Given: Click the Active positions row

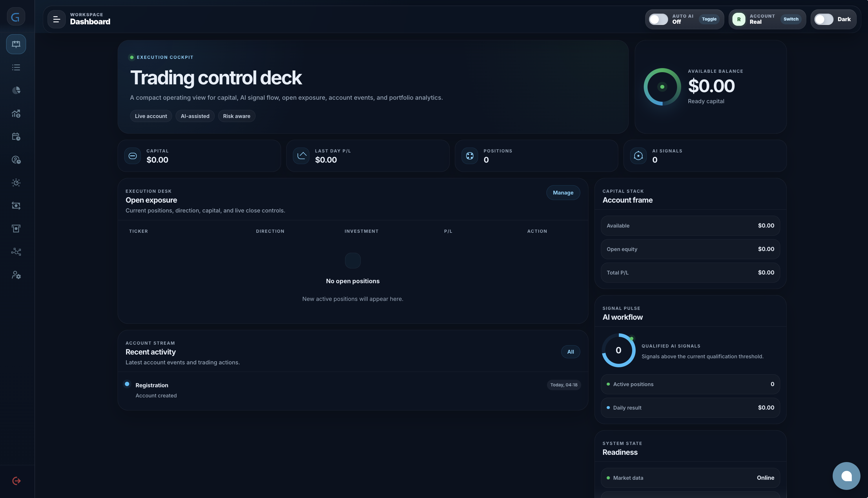Looking at the screenshot, I should pos(690,384).
